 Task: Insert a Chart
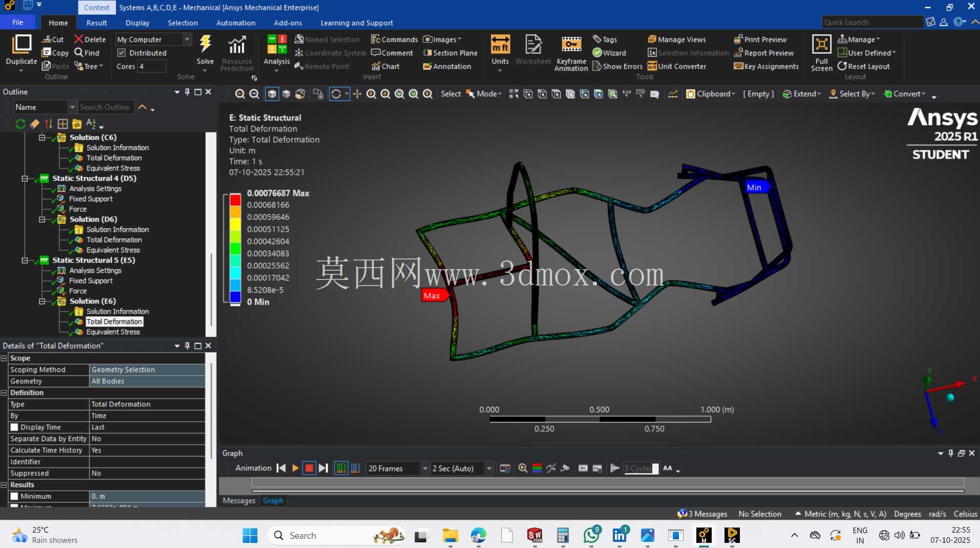[x=386, y=66]
